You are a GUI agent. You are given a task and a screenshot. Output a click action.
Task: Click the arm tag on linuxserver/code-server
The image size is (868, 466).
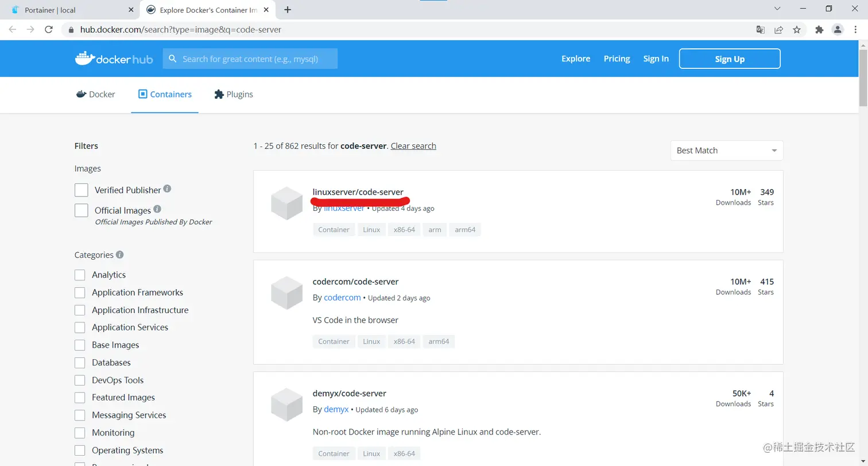pyautogui.click(x=435, y=230)
